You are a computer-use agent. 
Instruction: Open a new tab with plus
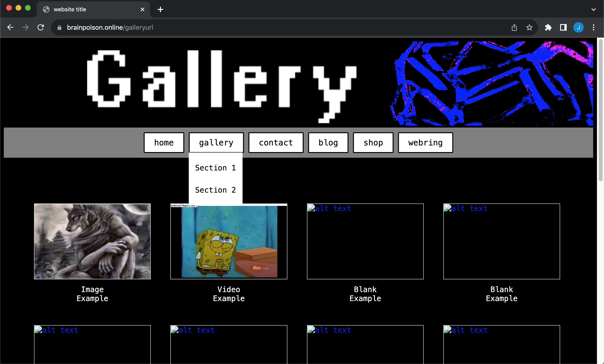(160, 10)
